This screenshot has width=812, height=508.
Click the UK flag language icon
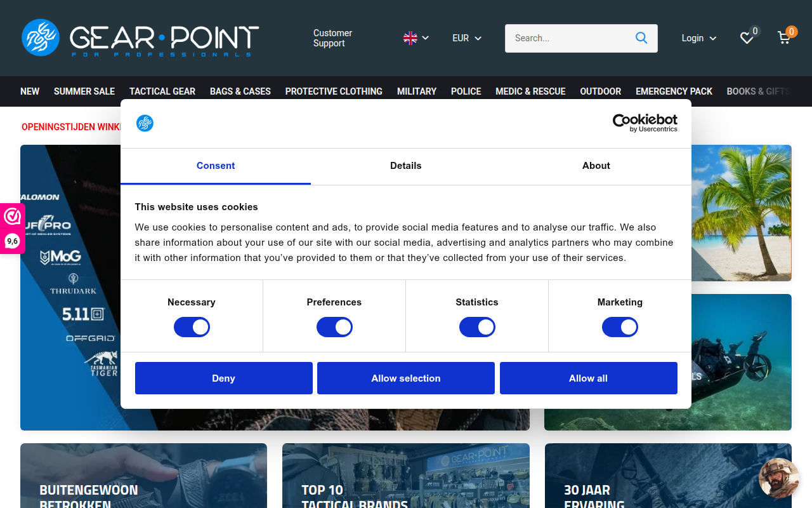pos(410,38)
